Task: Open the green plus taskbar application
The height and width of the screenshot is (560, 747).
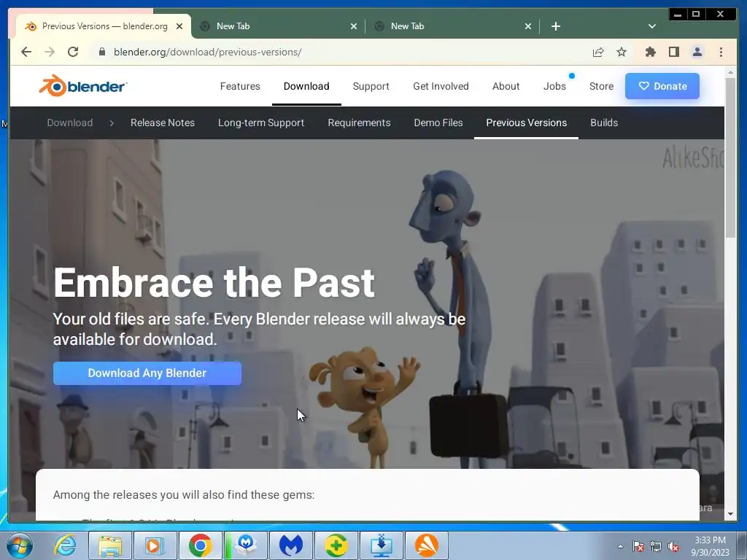Action: pos(336,545)
